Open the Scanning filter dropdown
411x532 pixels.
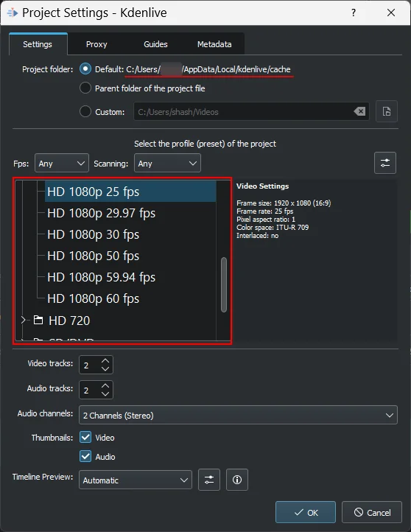[167, 163]
